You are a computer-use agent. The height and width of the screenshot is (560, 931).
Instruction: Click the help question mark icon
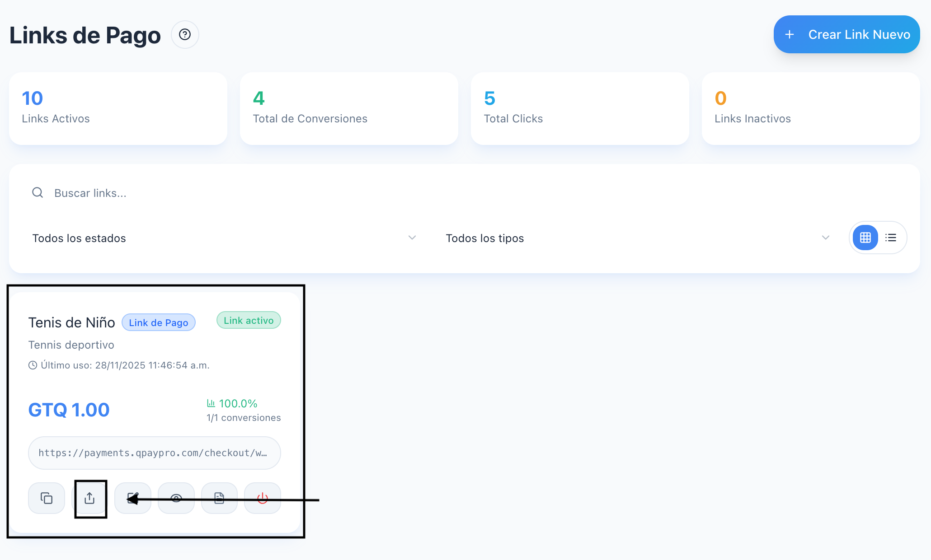[x=185, y=35]
